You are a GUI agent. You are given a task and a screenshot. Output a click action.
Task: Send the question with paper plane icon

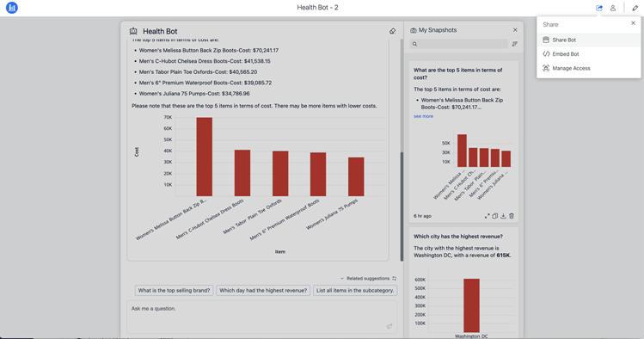pos(389,326)
